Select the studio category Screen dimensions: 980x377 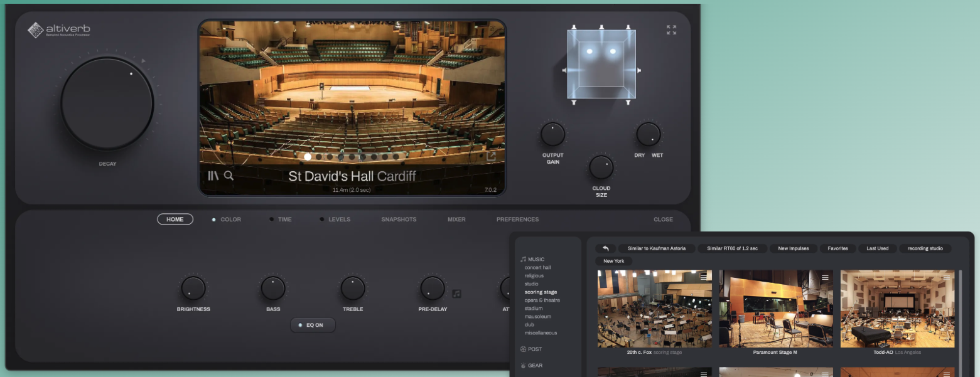(531, 284)
